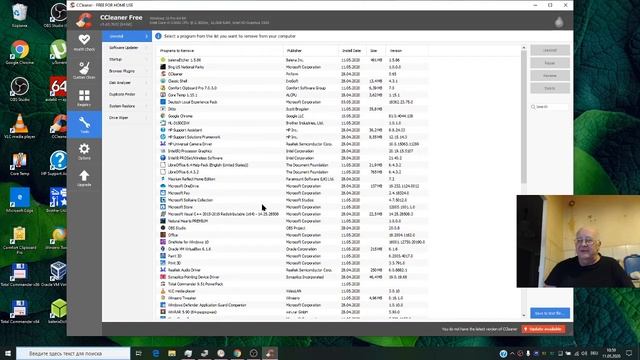
Task: Click Save to text file button
Action: 550,313
